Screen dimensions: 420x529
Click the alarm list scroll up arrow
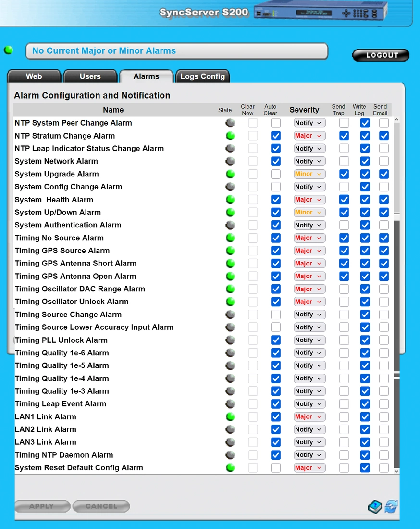click(397, 120)
